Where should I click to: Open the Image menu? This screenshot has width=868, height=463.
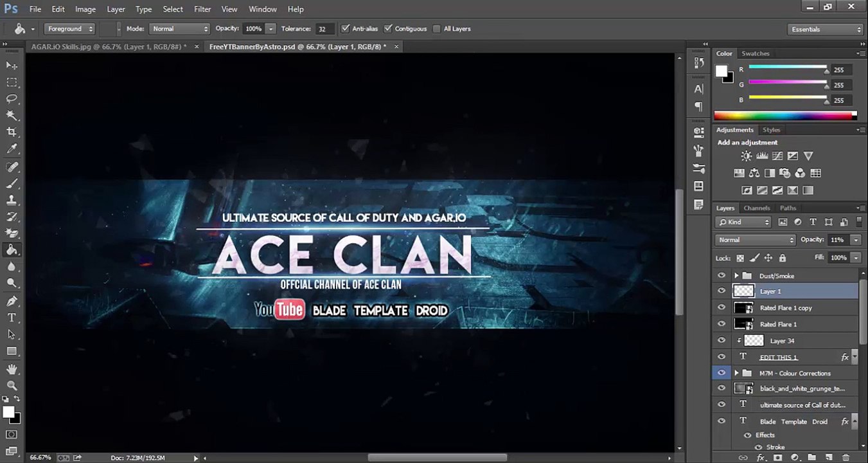[85, 9]
